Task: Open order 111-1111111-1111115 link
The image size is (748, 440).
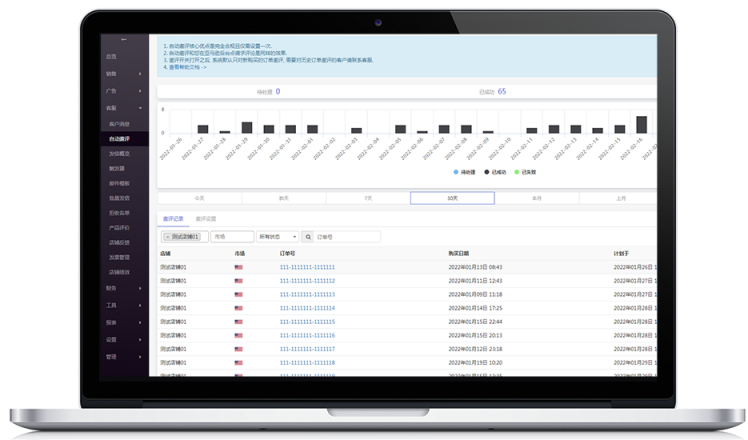Action: click(307, 322)
